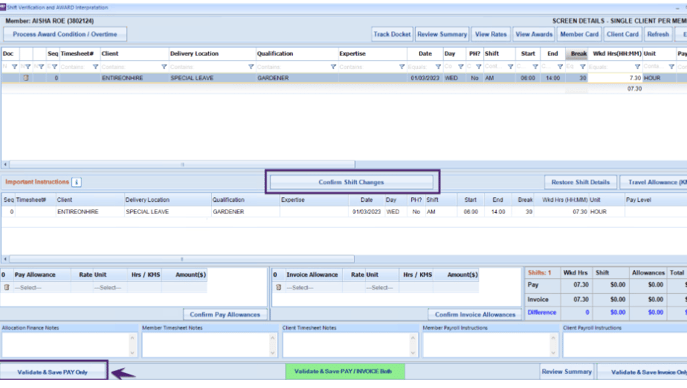Click the application icon in title bar
Viewport: 687px width, 388px height.
[x=3, y=7]
